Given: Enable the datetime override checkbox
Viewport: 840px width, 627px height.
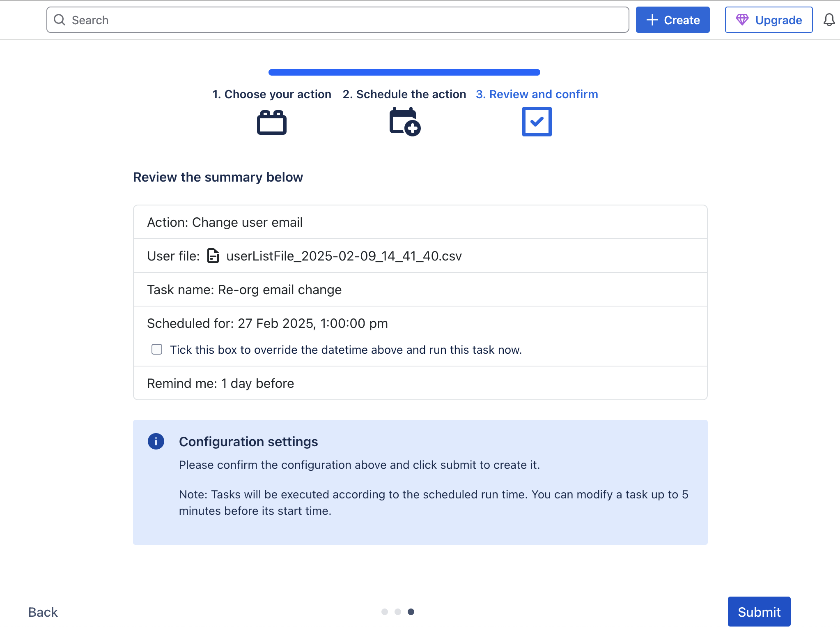Looking at the screenshot, I should tap(156, 349).
